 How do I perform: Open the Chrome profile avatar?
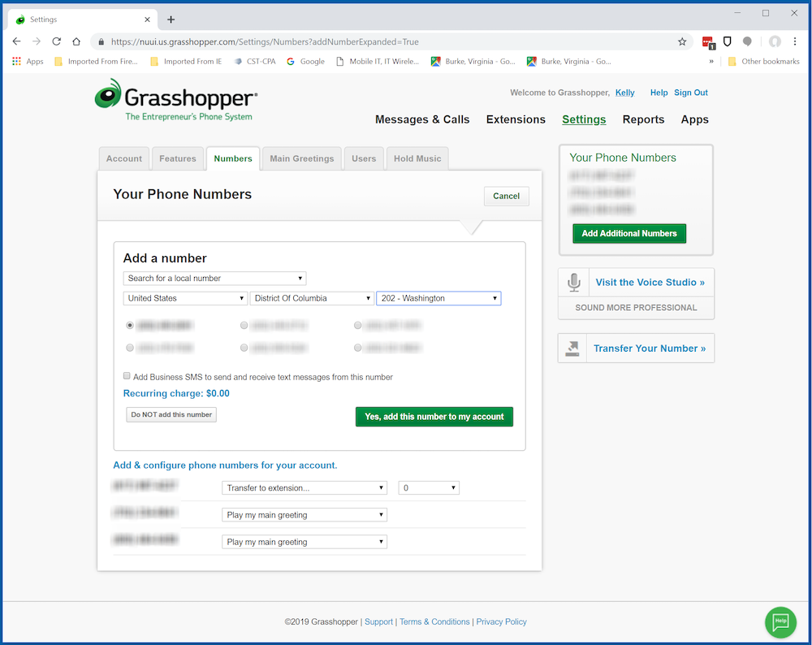[775, 41]
